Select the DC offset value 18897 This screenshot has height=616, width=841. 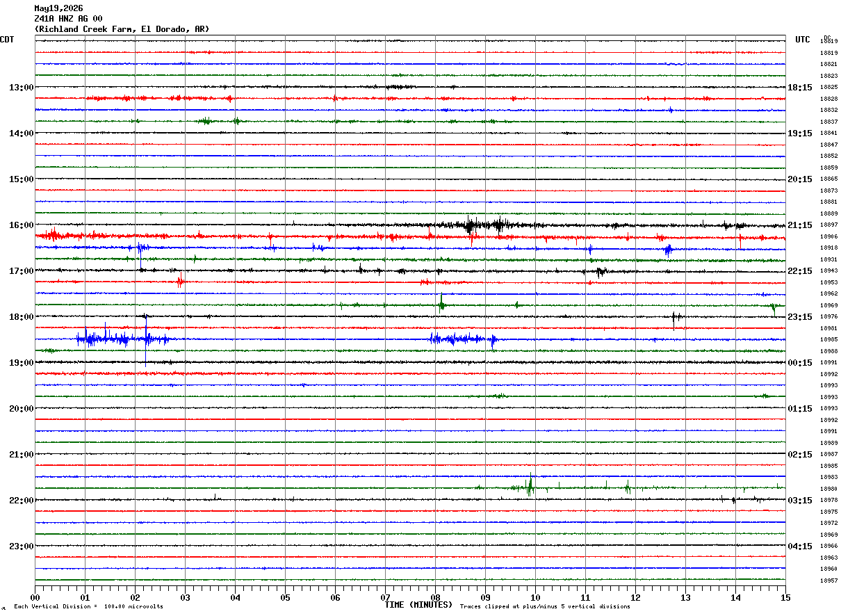[828, 225]
